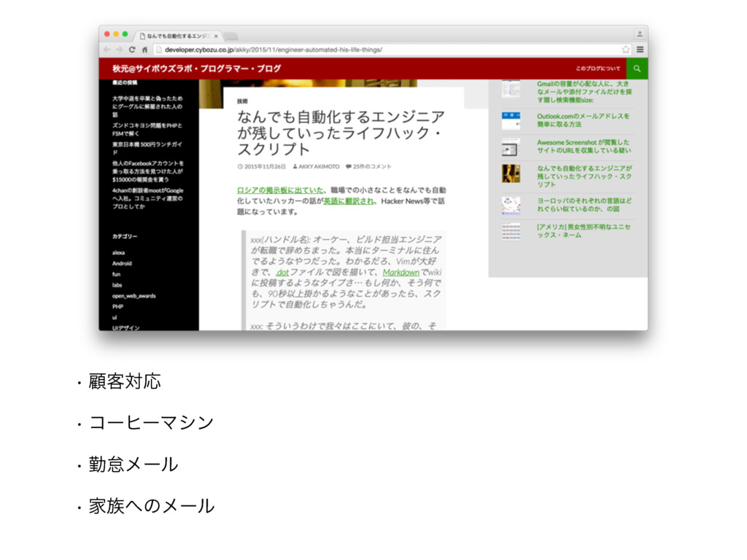
Task: Click thumbnail beside Outlook.com post
Action: [x=511, y=121]
